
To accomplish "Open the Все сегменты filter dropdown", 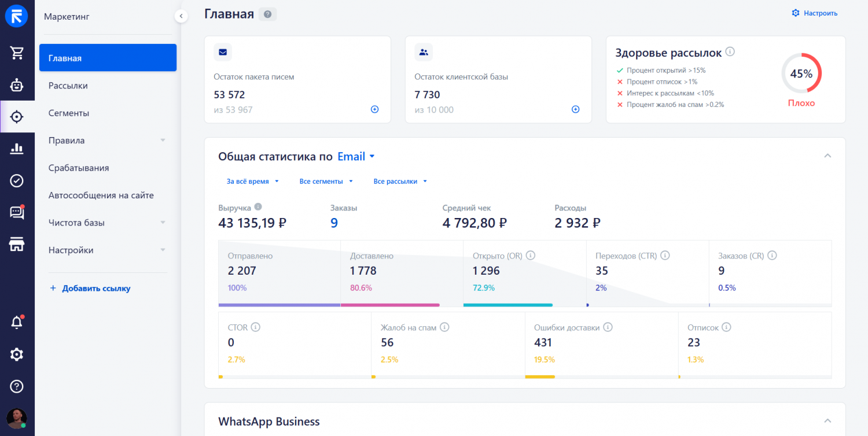I will 326,182.
